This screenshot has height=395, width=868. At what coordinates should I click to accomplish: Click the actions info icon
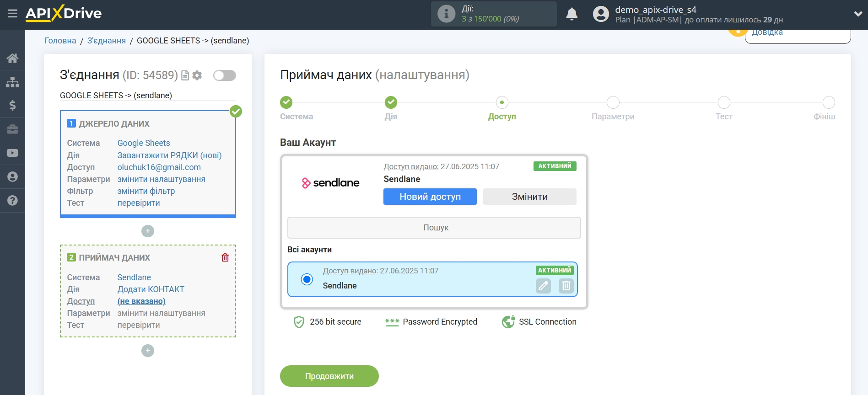click(446, 14)
